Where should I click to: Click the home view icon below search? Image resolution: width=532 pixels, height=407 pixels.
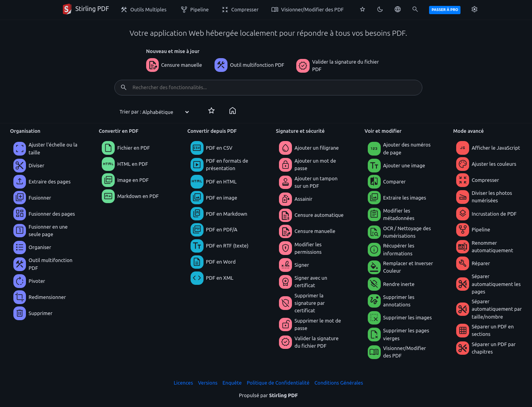tap(233, 111)
